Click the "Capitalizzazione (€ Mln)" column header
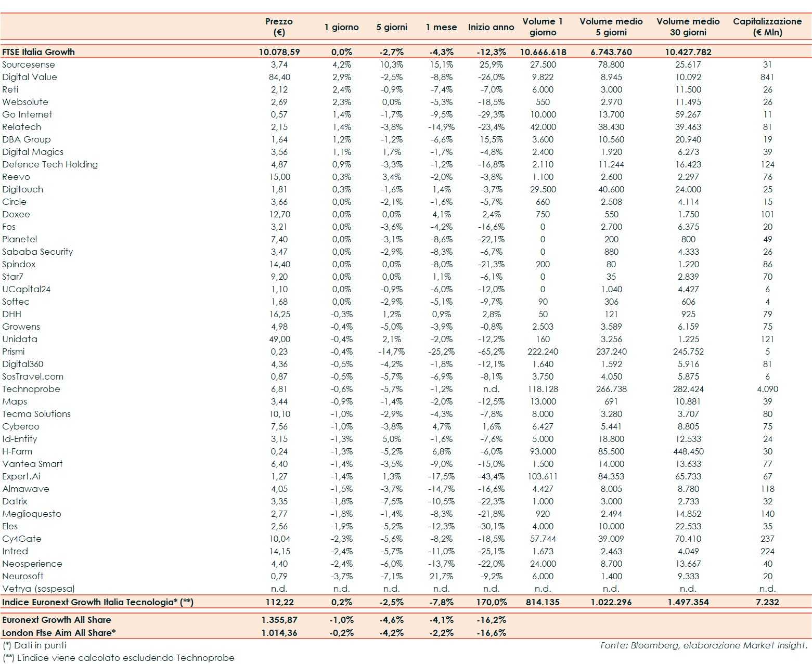The height and width of the screenshot is (664, 812). (767, 27)
